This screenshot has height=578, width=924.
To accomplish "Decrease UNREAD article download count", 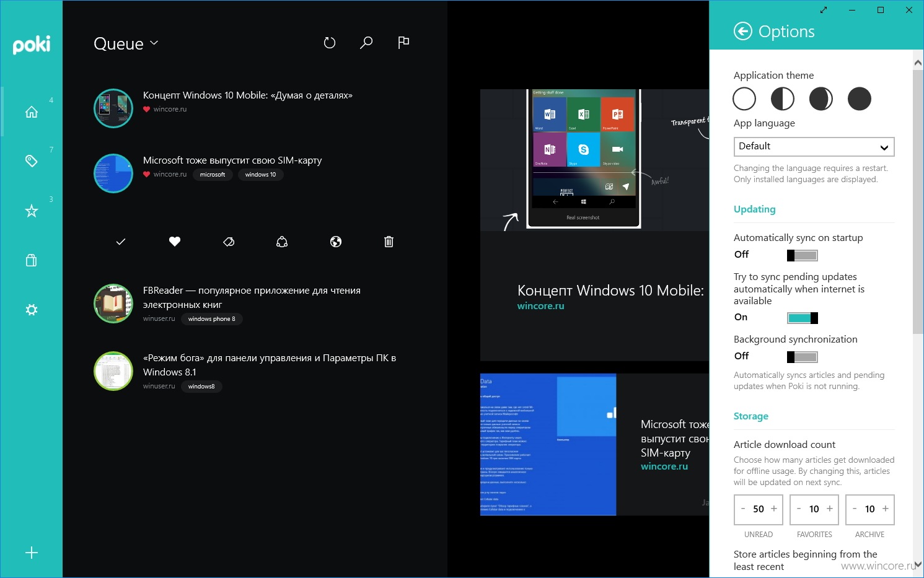I will pyautogui.click(x=743, y=509).
